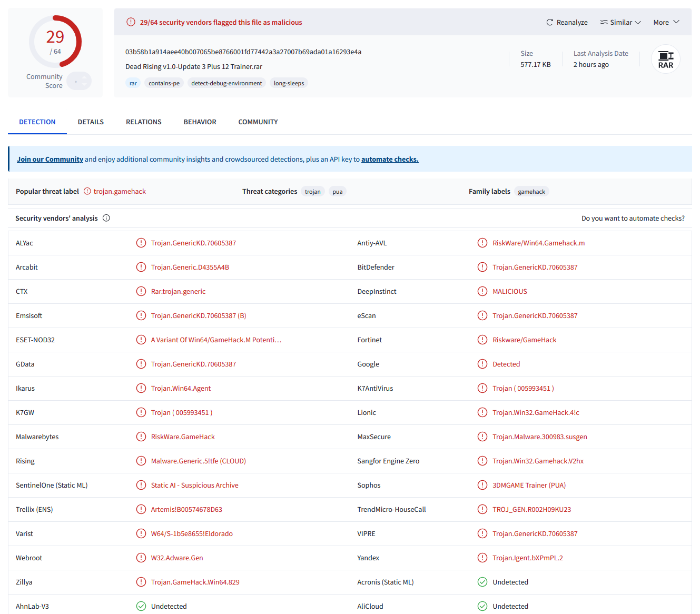Click the Rar.trojan.generic result text
This screenshot has width=700, height=614.
click(179, 291)
